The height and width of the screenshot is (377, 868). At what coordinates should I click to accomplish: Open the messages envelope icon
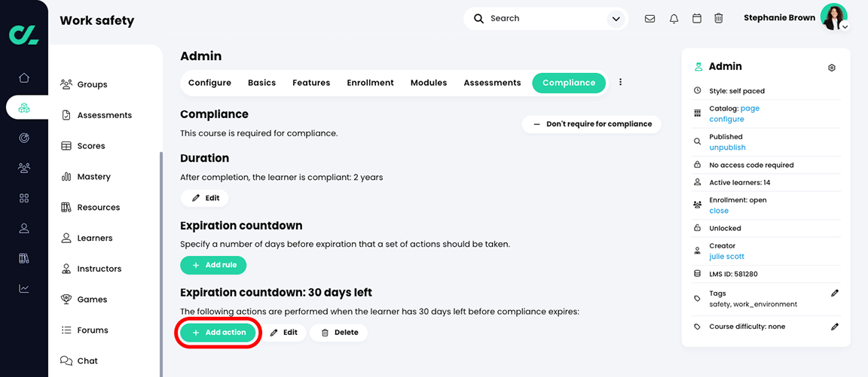[x=649, y=19]
